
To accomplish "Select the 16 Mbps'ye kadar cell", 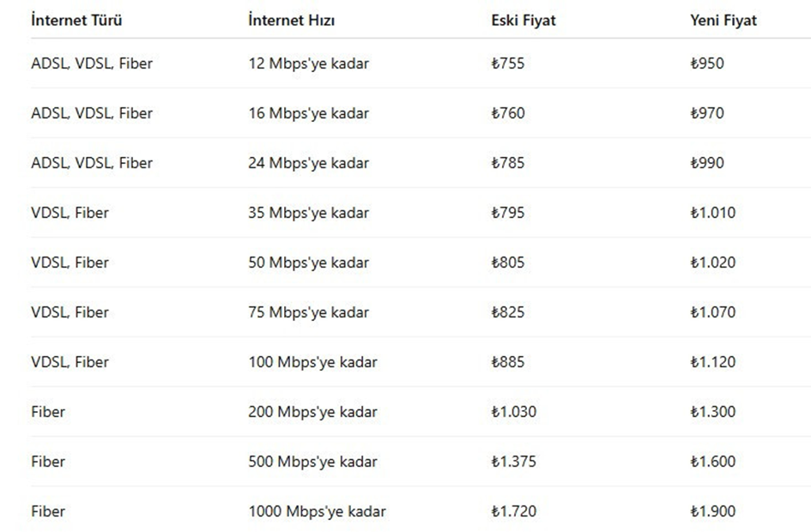I will pyautogui.click(x=308, y=113).
